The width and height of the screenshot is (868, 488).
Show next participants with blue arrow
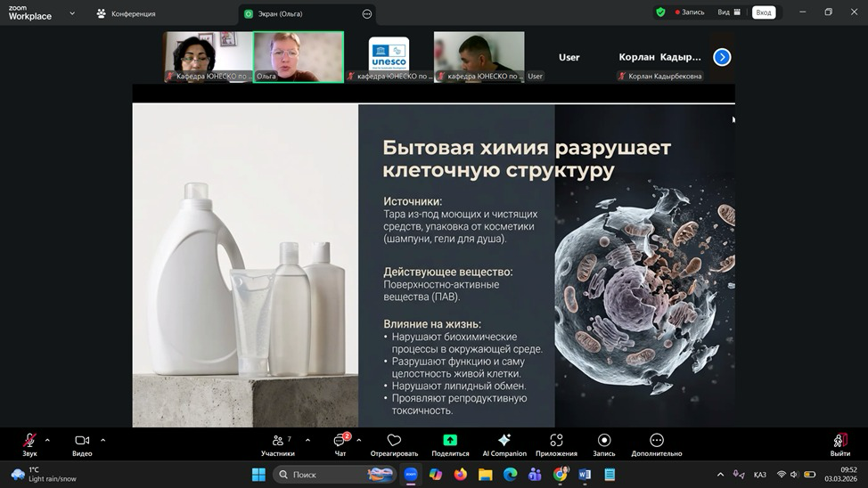pos(722,57)
